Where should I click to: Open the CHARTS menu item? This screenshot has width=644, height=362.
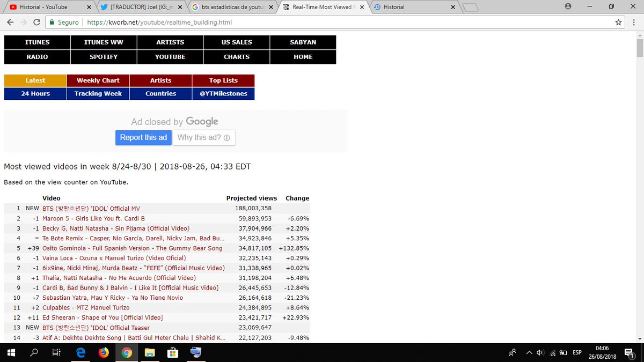point(237,57)
